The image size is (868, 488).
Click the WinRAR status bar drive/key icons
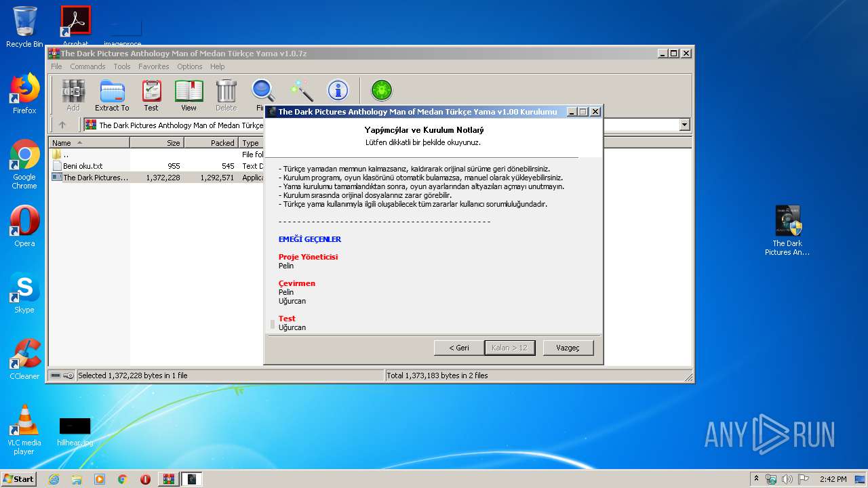(x=62, y=375)
